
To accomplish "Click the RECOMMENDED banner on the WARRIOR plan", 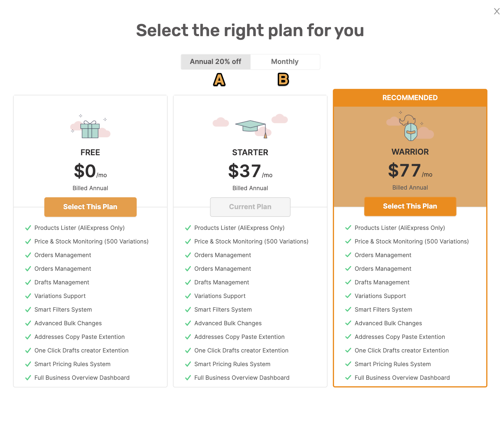I will tap(410, 98).
